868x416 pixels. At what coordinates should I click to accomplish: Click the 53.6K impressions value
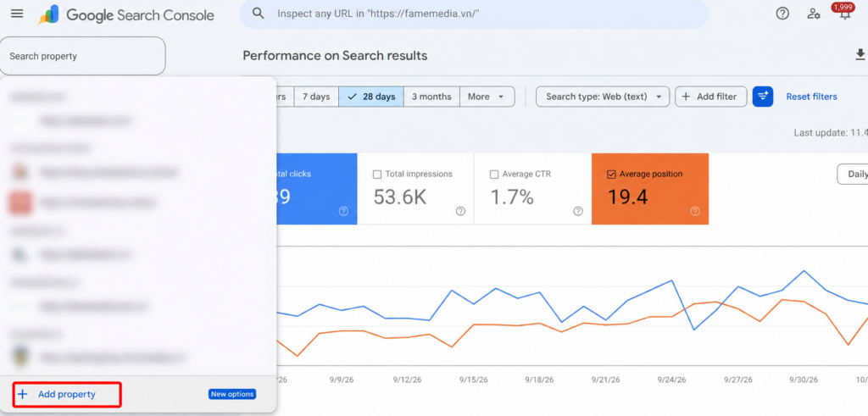click(x=400, y=197)
